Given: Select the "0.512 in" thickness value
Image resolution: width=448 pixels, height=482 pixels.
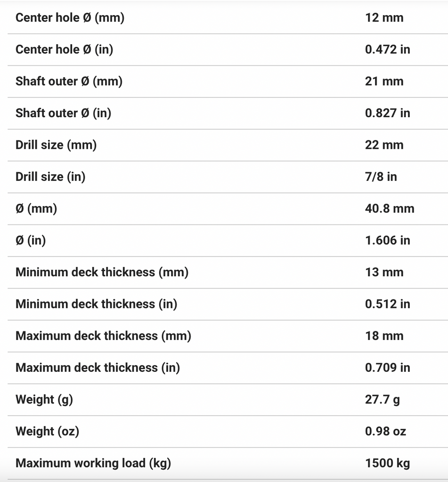Looking at the screenshot, I should (x=387, y=304).
